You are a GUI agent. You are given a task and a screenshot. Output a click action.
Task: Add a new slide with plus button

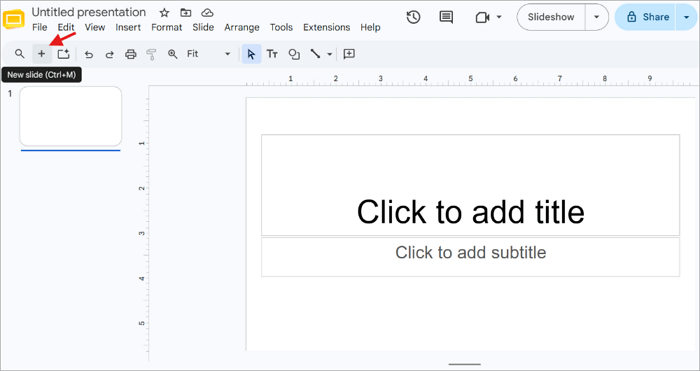[x=42, y=54]
